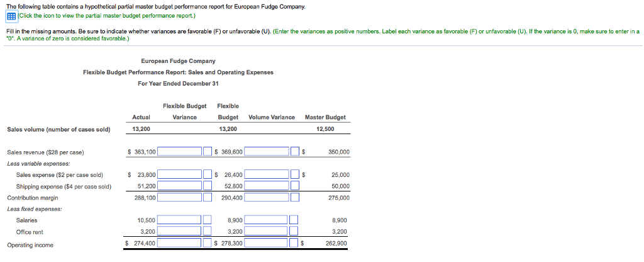This screenshot has height=262, width=644.
Task: Click the actual sales expense value 23,800
Action: coord(147,175)
